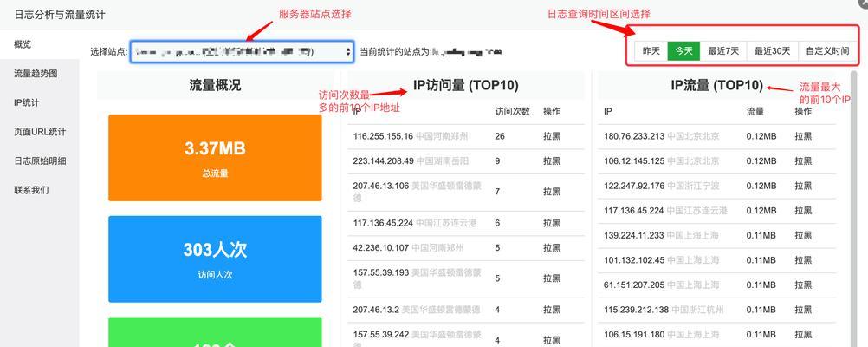
Task: Click the IP流量 (TOP10) heading
Action: click(716, 85)
